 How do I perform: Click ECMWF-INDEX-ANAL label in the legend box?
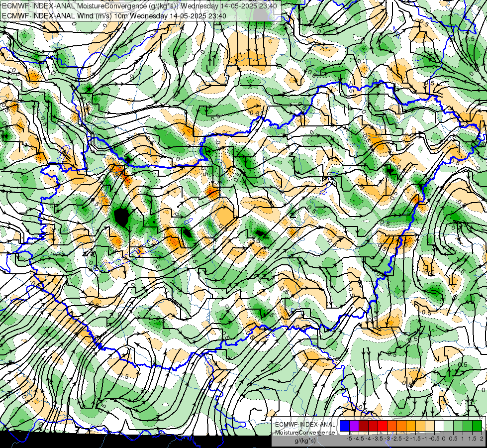click(x=305, y=425)
